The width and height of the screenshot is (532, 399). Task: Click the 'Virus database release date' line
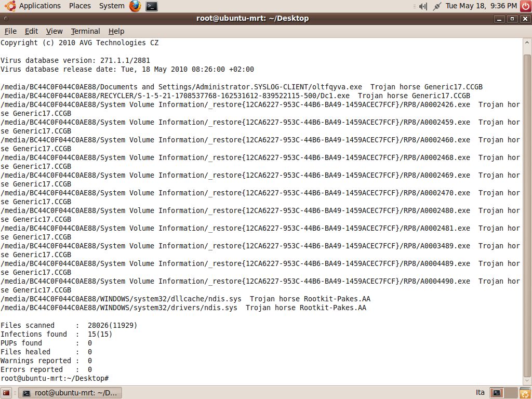tap(127, 69)
